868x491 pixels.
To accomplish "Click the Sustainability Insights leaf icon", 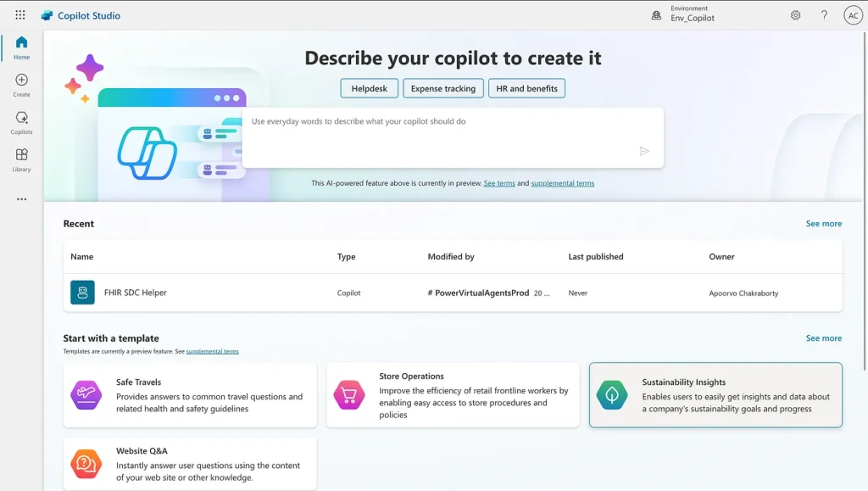I will 612,394.
